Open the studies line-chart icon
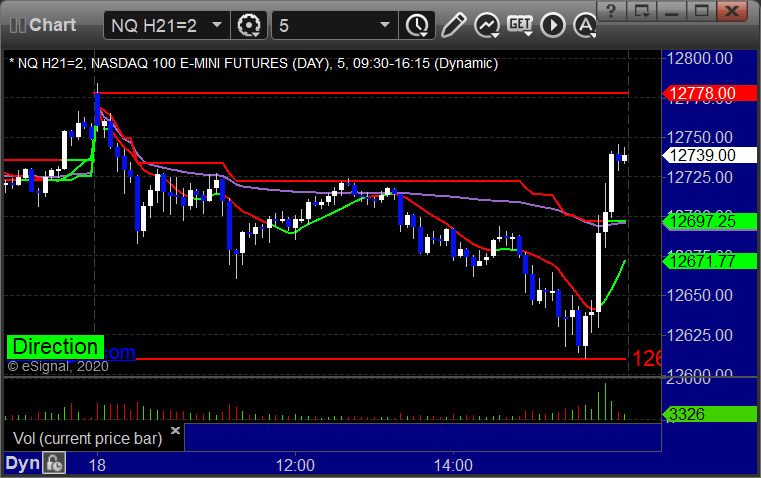The height and width of the screenshot is (478, 761). pos(487,25)
